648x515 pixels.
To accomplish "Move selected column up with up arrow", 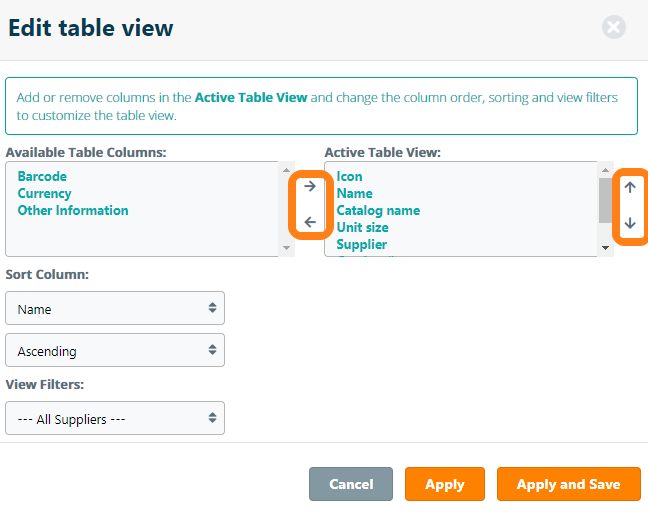I will tap(630, 187).
